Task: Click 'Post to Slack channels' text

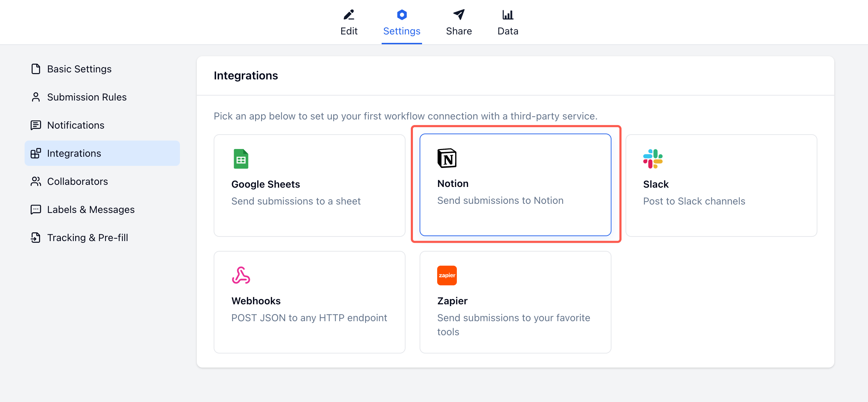Action: pos(694,201)
